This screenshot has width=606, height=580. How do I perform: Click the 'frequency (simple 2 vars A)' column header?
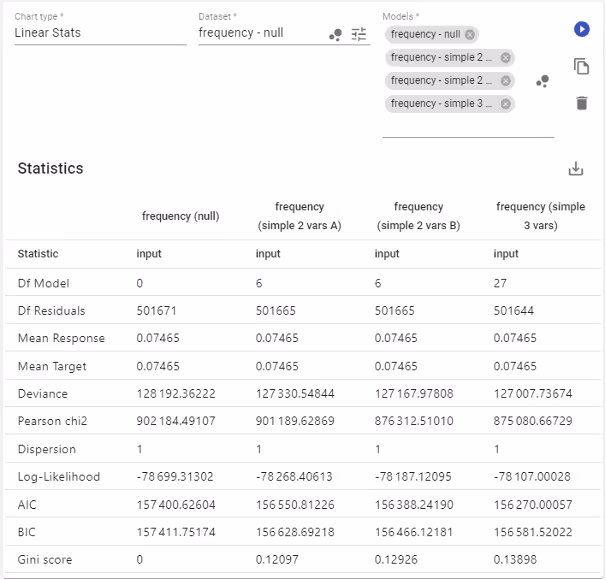pyautogui.click(x=300, y=216)
